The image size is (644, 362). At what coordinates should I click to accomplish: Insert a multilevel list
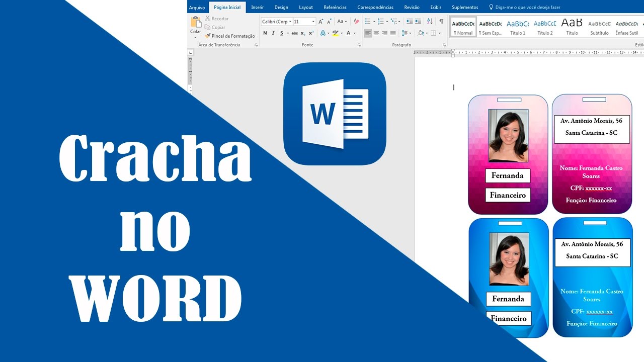click(393, 22)
